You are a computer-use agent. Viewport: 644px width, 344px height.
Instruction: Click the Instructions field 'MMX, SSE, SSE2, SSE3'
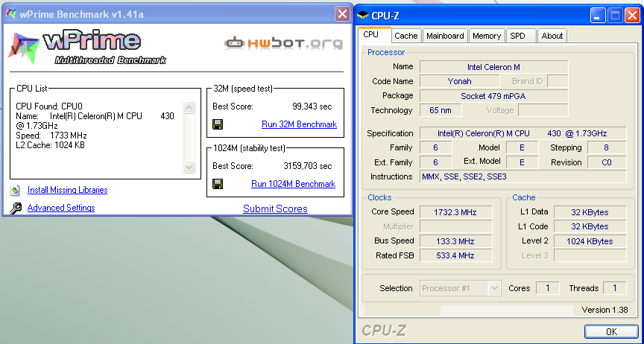tap(523, 176)
